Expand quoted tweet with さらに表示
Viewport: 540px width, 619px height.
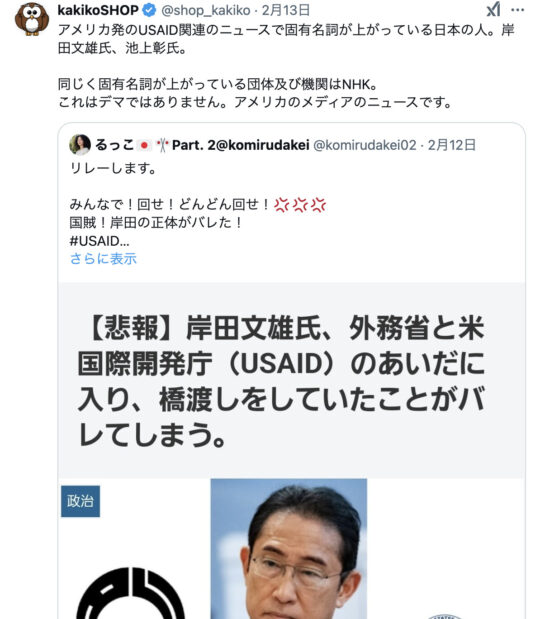(x=103, y=259)
